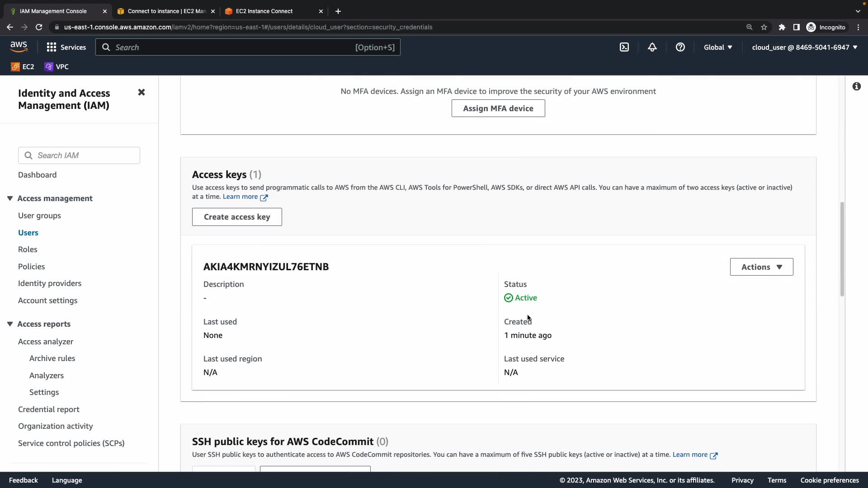Screen dimensions: 868x488
Task: Click Create access key button
Action: point(237,217)
